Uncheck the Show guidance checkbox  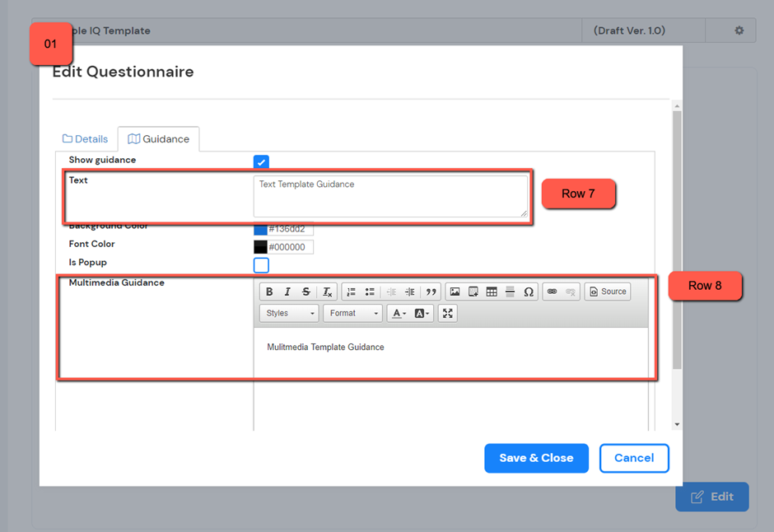pos(261,162)
